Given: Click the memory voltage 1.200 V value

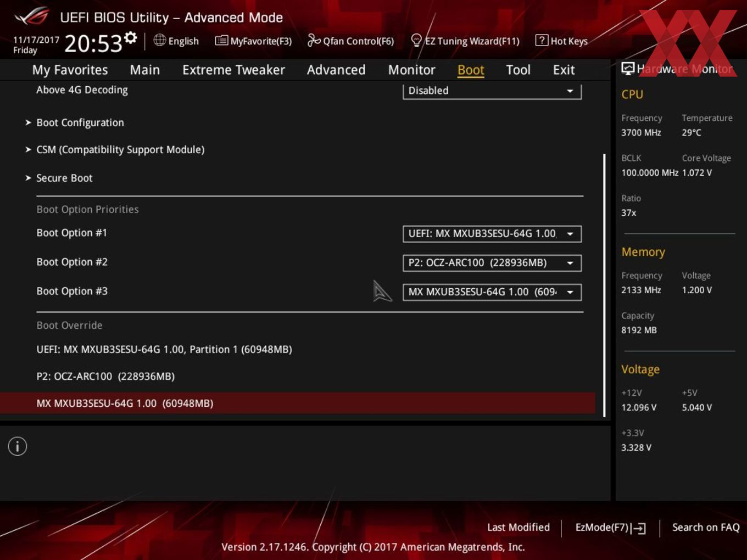Looking at the screenshot, I should tap(697, 290).
